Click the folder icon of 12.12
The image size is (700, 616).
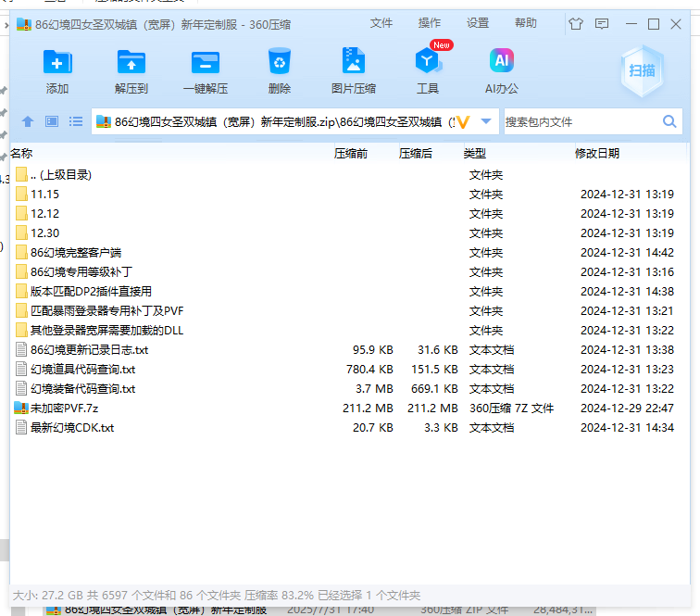click(x=21, y=214)
